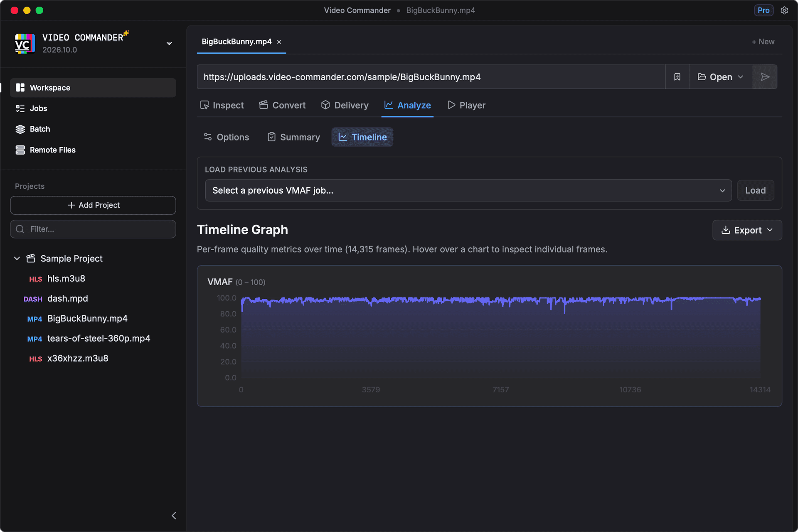The width and height of the screenshot is (798, 532).
Task: Click the Summary clipboard icon
Action: pyautogui.click(x=271, y=137)
